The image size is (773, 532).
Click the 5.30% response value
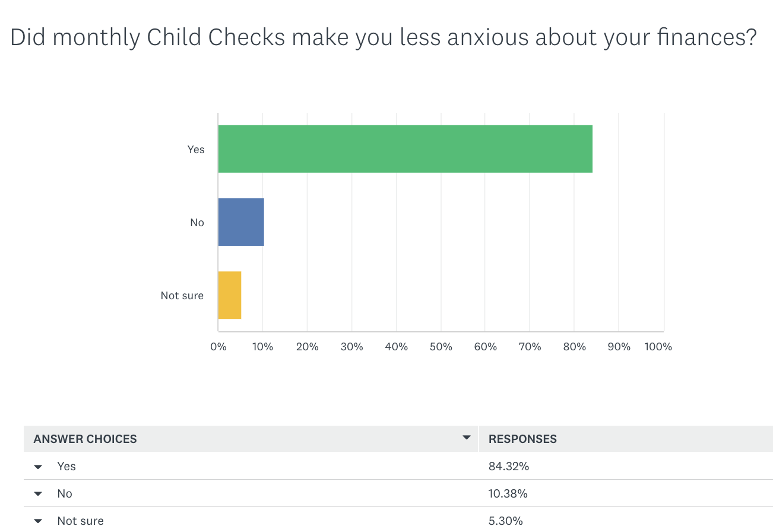point(506,521)
